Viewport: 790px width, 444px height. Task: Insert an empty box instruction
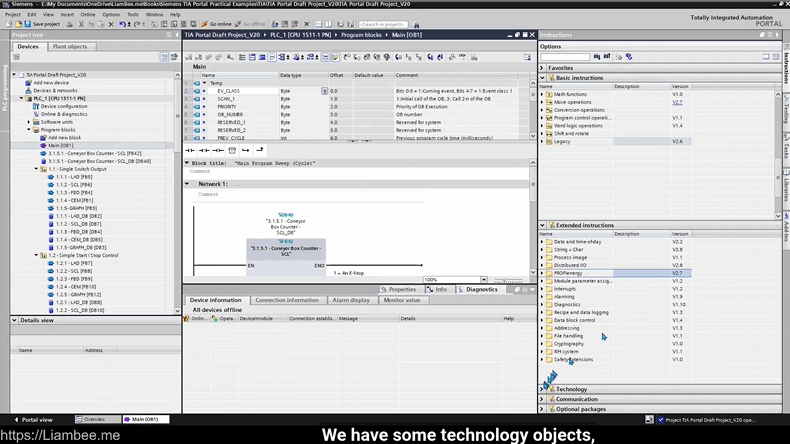[x=232, y=150]
